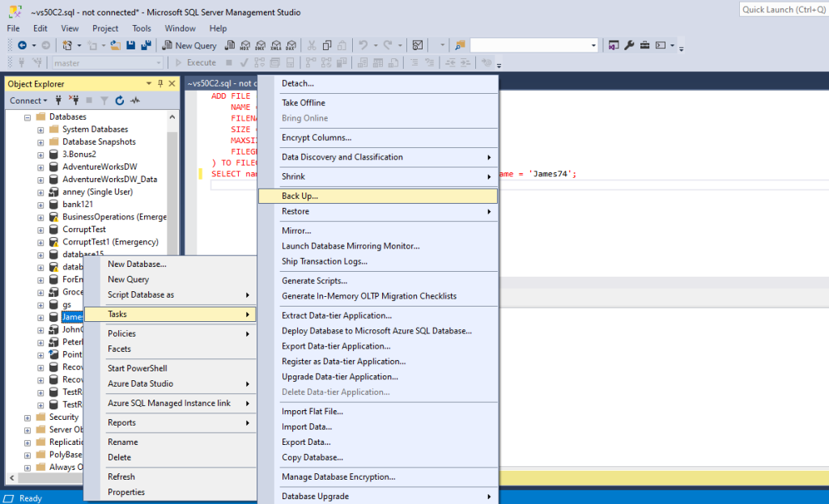Select Export Data-tier Application... entry
The height and width of the screenshot is (504, 829).
[x=378, y=346]
